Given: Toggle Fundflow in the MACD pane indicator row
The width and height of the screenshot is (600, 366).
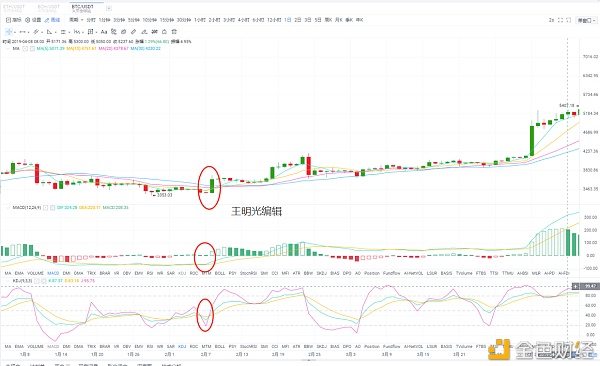Looking at the screenshot, I should 391,273.
